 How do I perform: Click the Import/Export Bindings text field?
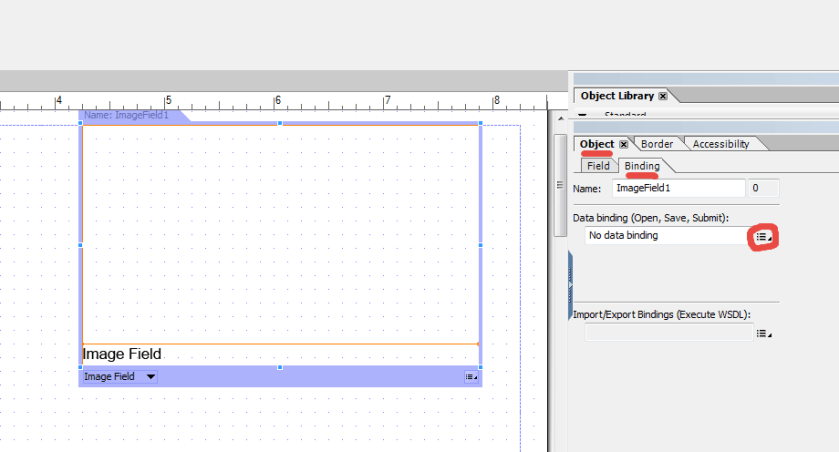pyautogui.click(x=669, y=333)
